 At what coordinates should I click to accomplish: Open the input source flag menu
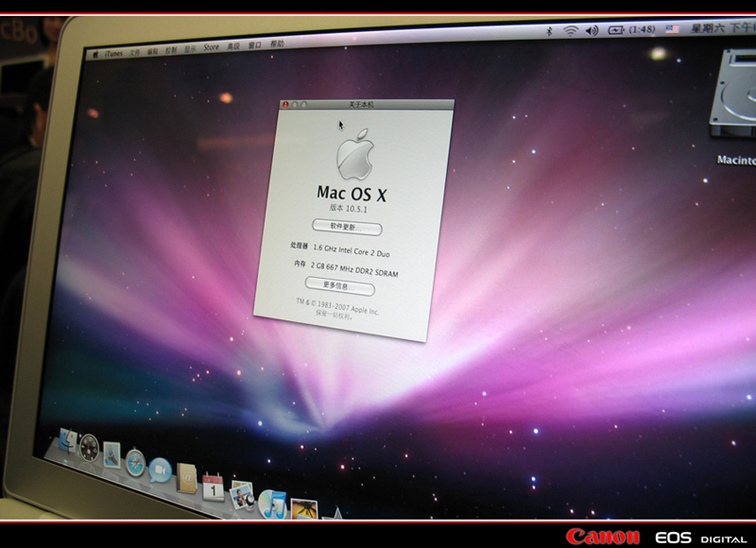tap(672, 29)
